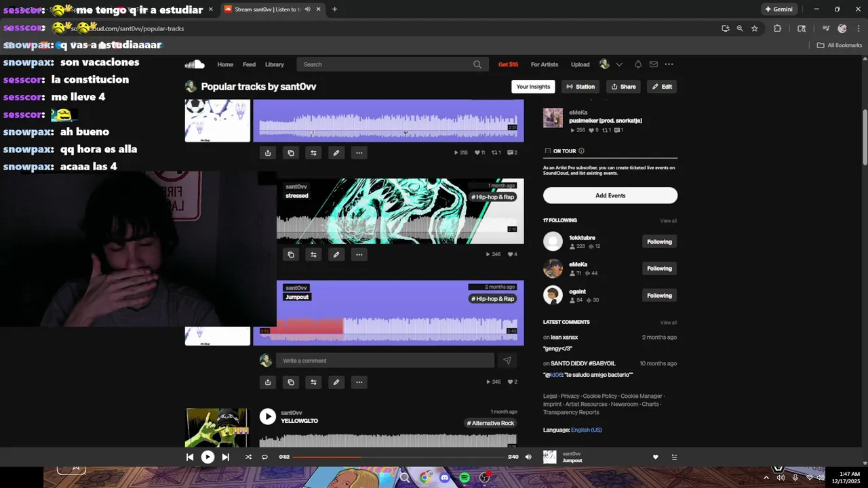Viewport: 868px width, 488px height.
Task: Repost the track with 318 plays
Action: click(x=313, y=152)
